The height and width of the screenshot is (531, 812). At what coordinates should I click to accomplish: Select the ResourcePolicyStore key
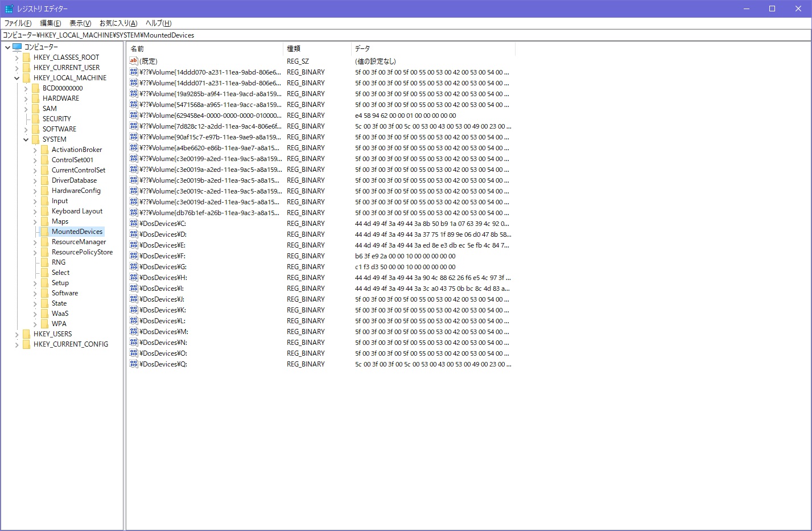tap(82, 252)
